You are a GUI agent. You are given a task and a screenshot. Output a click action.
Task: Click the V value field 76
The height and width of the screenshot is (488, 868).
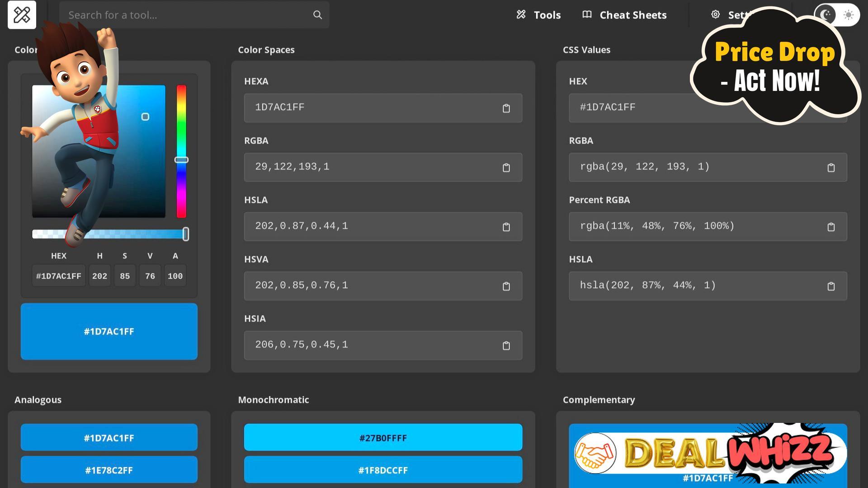pyautogui.click(x=150, y=276)
